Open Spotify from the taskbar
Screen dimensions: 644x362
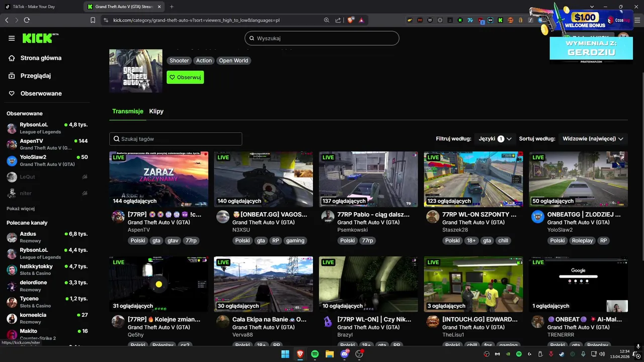[x=315, y=354]
